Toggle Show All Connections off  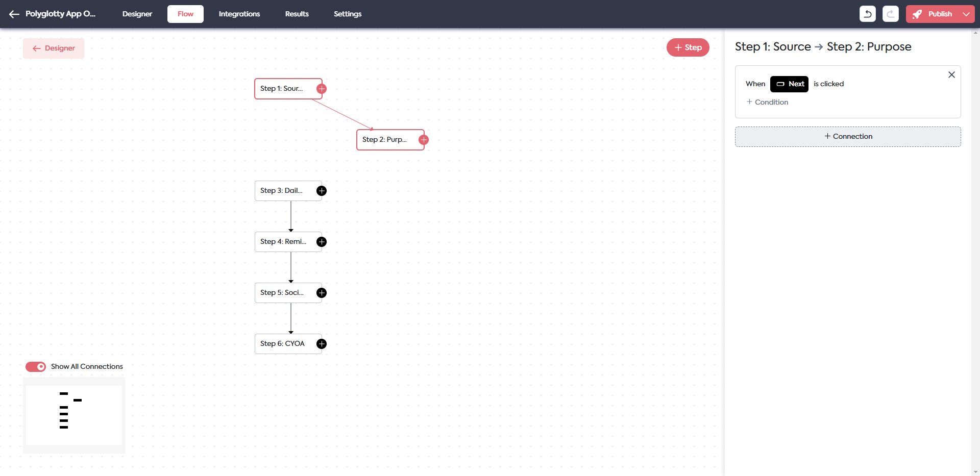tap(36, 366)
